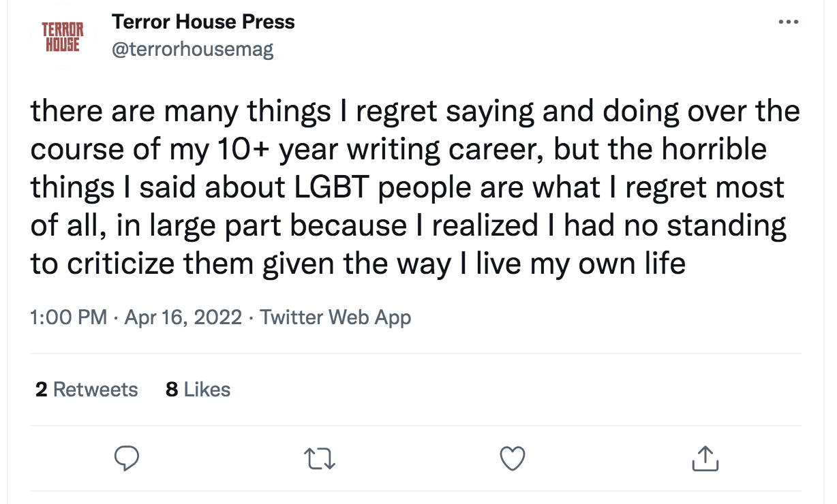The height and width of the screenshot is (504, 837).
Task: Click the 1:00 PM timestamp
Action: pyautogui.click(x=69, y=317)
